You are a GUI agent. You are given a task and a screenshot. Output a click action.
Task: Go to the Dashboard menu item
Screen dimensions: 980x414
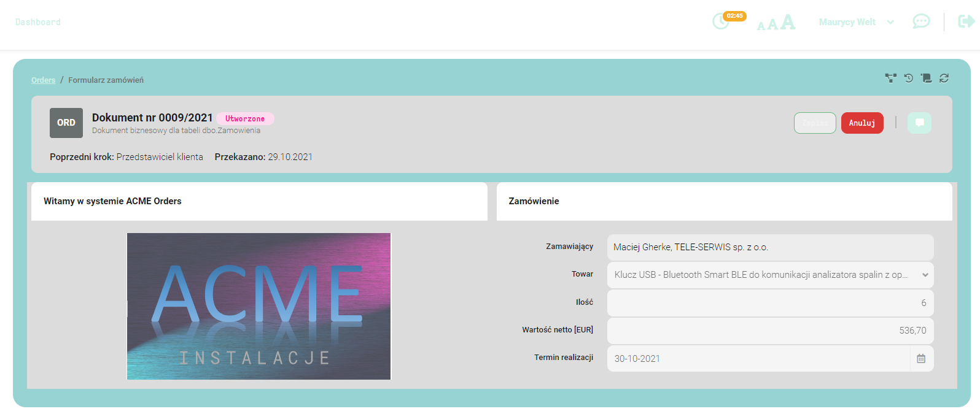coord(38,22)
